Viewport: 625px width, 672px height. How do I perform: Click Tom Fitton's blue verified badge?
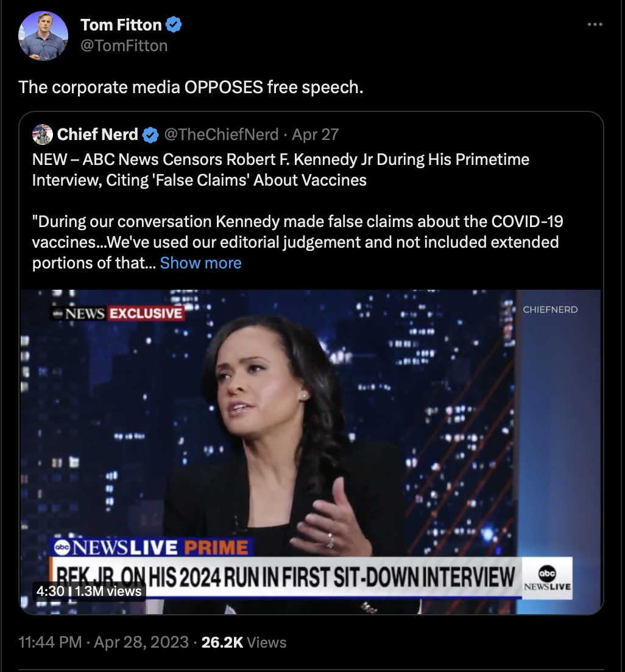pos(174,25)
